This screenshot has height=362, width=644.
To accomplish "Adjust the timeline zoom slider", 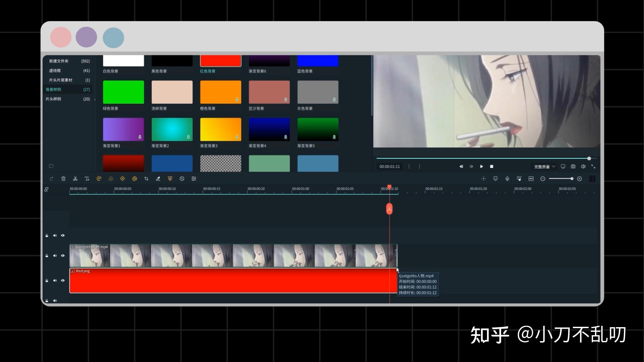I will [561, 179].
